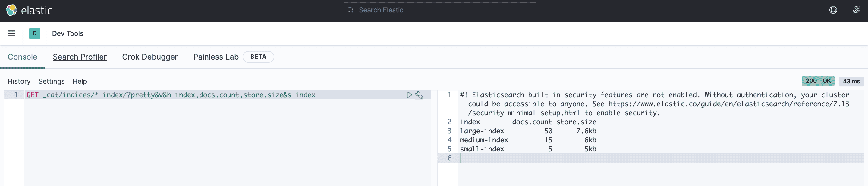Focus the Search Elastic field

pyautogui.click(x=440, y=10)
